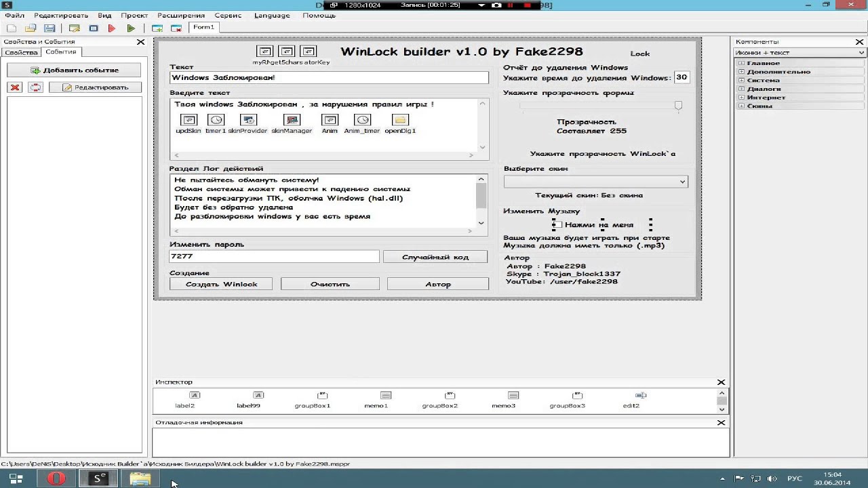Expand the Главное component group
Screen dimensions: 868x488
tap(741, 63)
